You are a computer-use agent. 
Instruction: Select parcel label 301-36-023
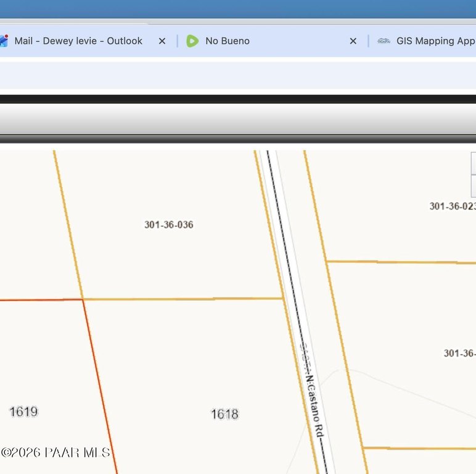tap(452, 206)
